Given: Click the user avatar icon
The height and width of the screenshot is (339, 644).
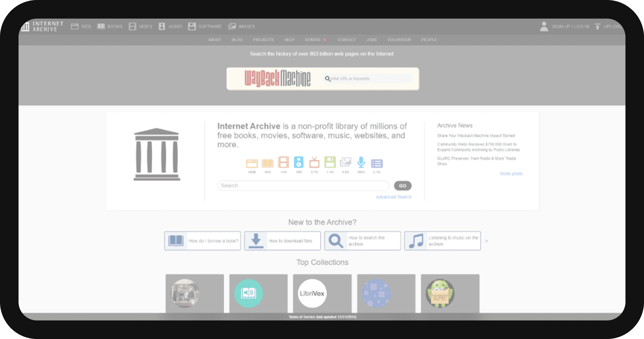Looking at the screenshot, I should [544, 27].
